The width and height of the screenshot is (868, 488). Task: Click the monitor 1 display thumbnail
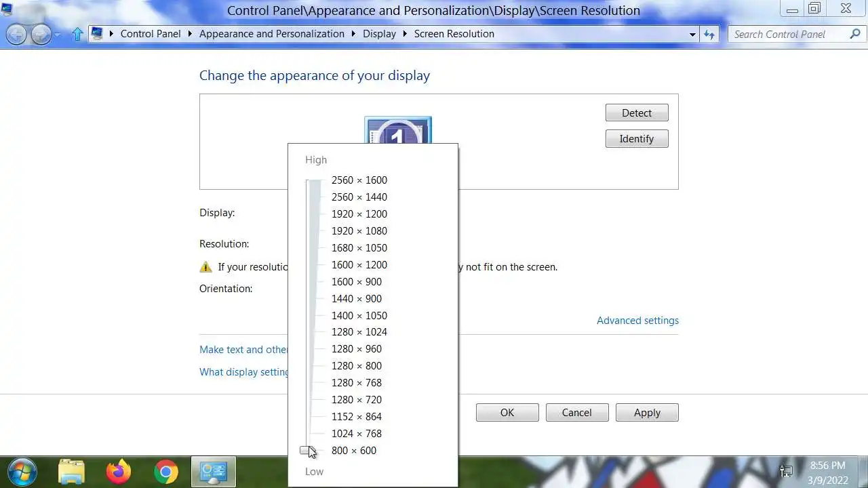click(x=398, y=130)
